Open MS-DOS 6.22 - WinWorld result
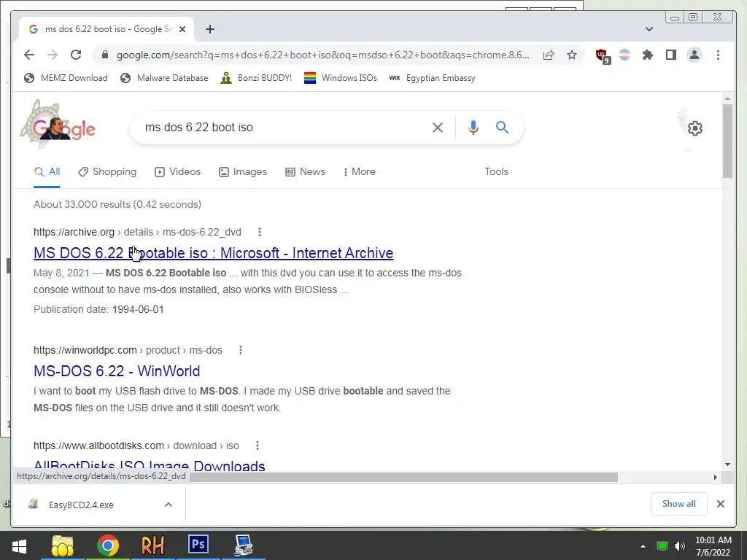 117,371
